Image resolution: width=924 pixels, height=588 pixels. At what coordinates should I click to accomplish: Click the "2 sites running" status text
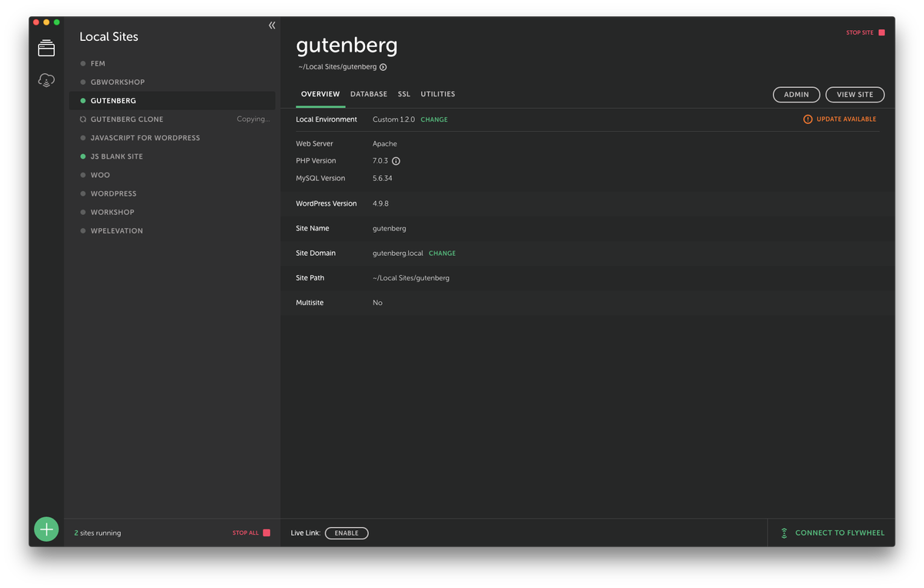(x=98, y=533)
